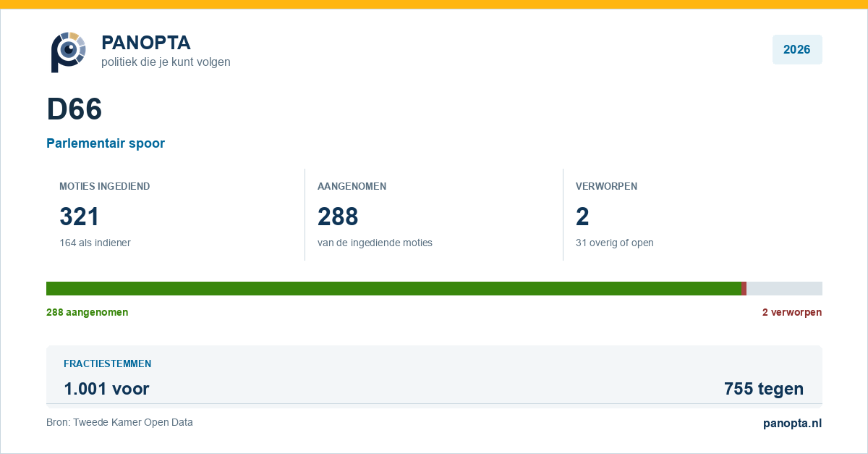The image size is (868, 454).
Task: Click the Panopta eye logo icon
Action: (x=68, y=51)
